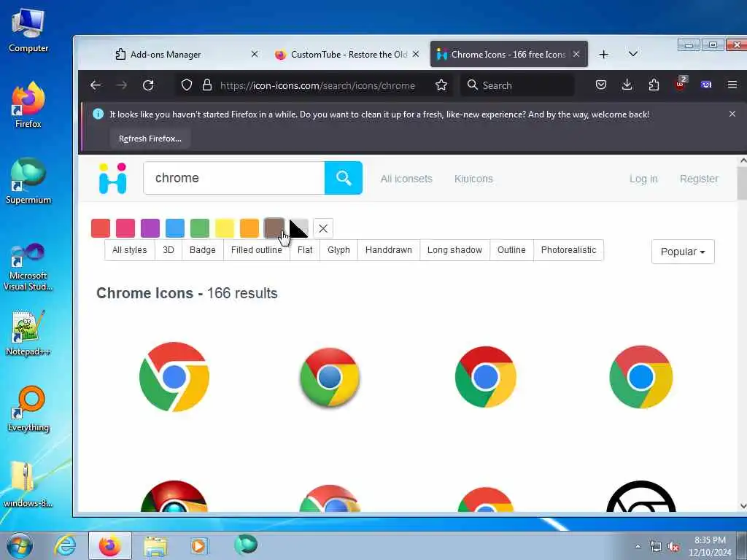This screenshot has height=560, width=747.
Task: Filter by Glyph style
Action: coord(338,250)
